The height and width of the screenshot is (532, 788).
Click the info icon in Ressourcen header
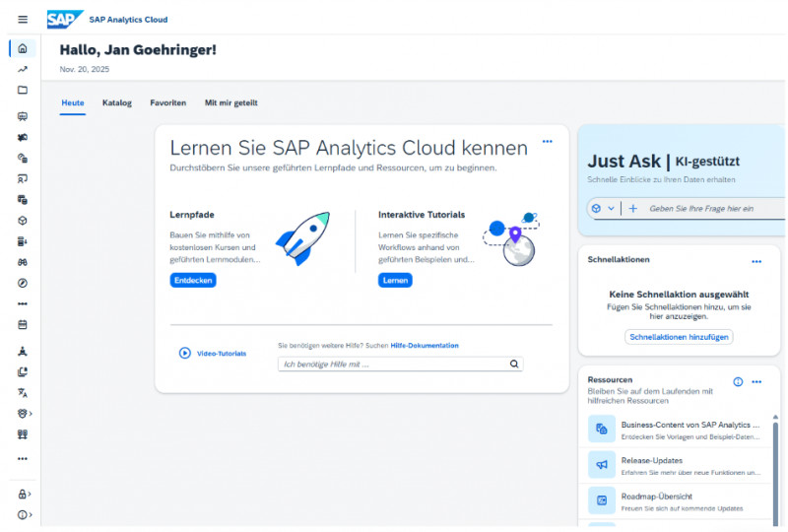click(x=738, y=381)
